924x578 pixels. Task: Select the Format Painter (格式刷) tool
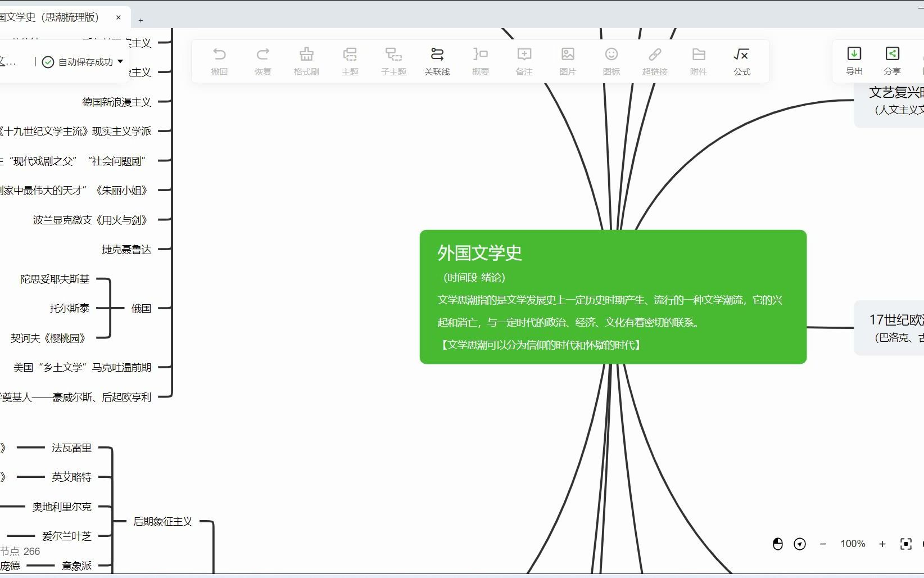306,61
